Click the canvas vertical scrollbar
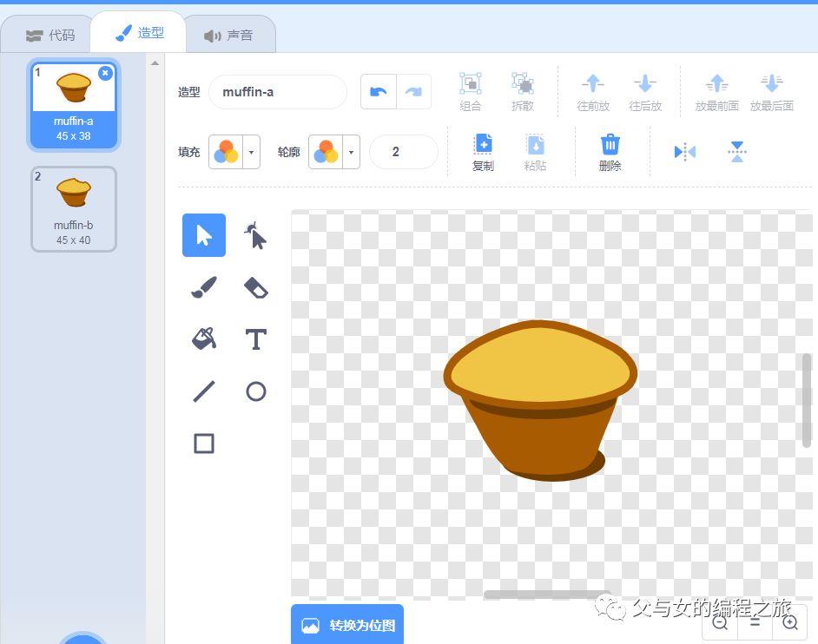Viewport: 818px width, 644px height. pyautogui.click(x=807, y=400)
